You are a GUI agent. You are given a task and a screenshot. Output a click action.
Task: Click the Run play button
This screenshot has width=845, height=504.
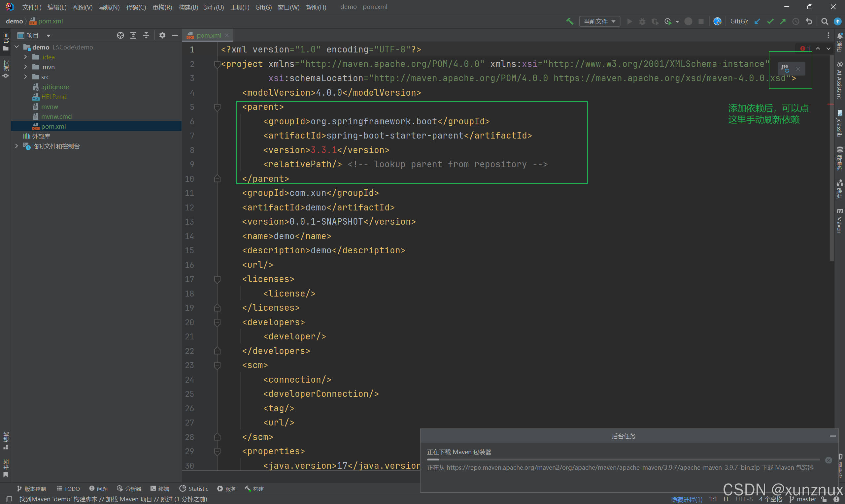pos(629,21)
